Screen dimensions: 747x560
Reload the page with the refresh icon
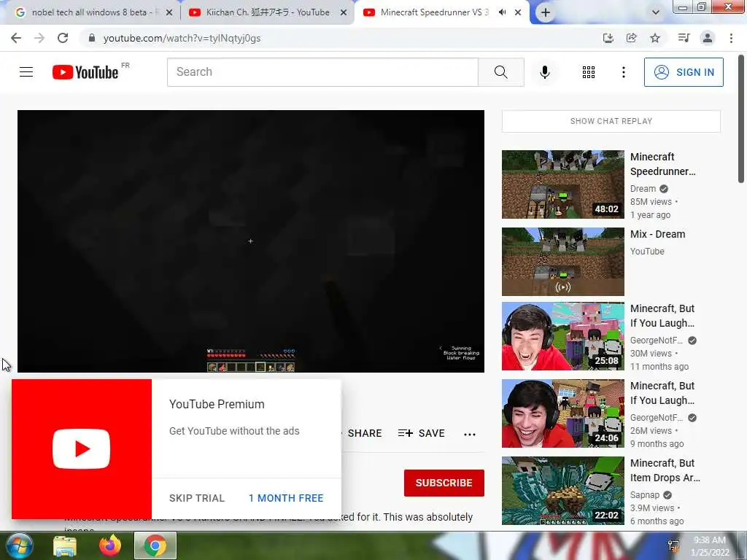click(x=63, y=38)
